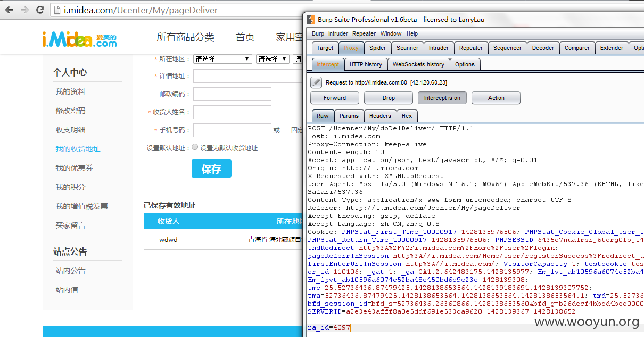644x337 pixels.
Task: Click the i.Midea logo
Action: (79, 39)
